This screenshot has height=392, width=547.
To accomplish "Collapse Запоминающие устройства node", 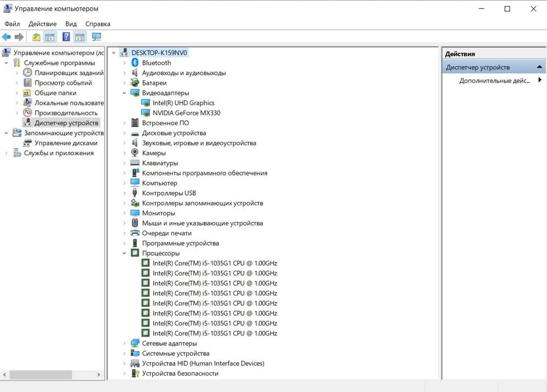I will 6,133.
